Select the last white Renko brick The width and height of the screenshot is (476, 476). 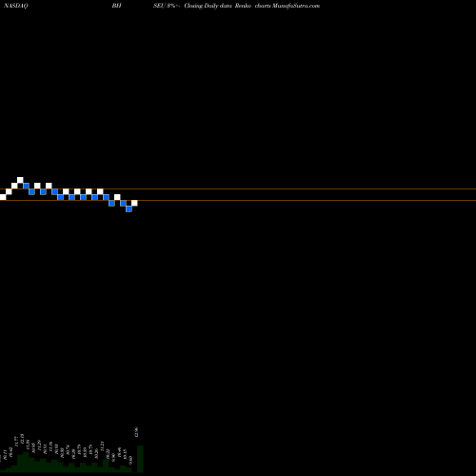(134, 203)
